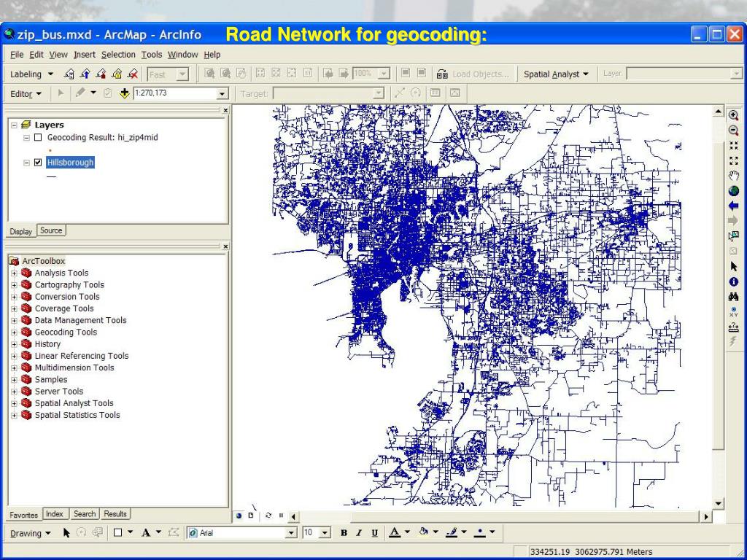This screenshot has height=560, width=747.
Task: Activate the Select Features tool
Action: pyautogui.click(x=734, y=236)
